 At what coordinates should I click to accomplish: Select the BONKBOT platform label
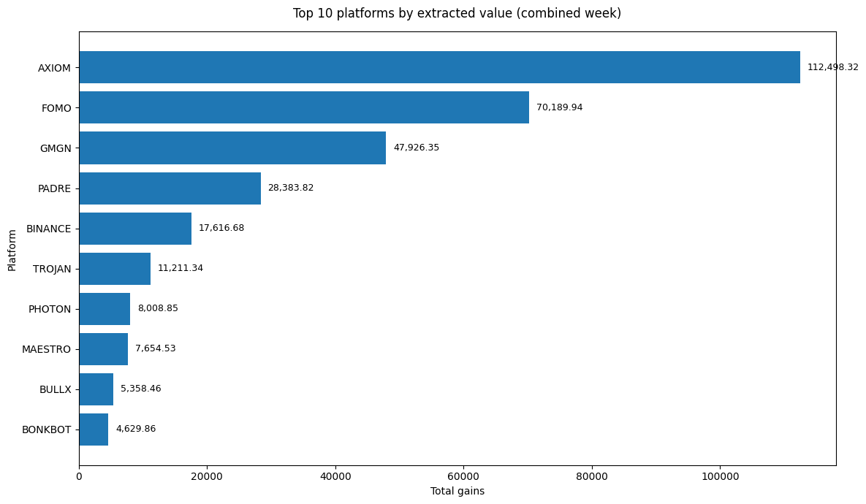pyautogui.click(x=46, y=429)
